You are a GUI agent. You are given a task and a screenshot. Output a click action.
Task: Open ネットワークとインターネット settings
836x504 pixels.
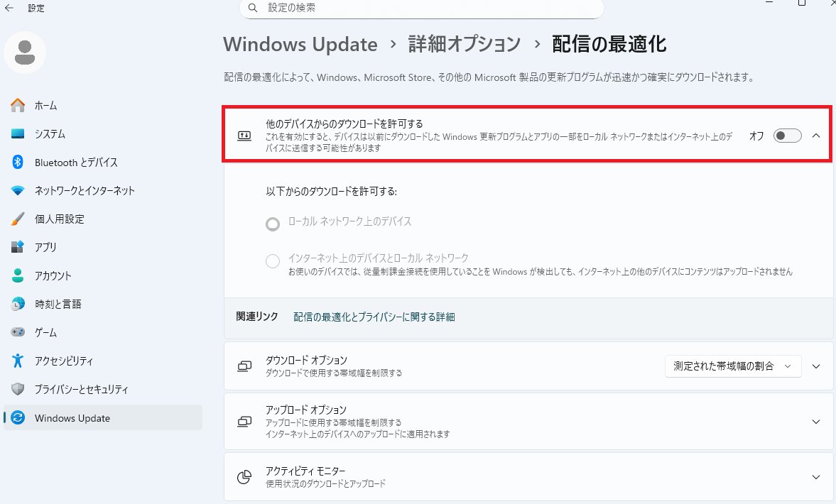point(103,190)
